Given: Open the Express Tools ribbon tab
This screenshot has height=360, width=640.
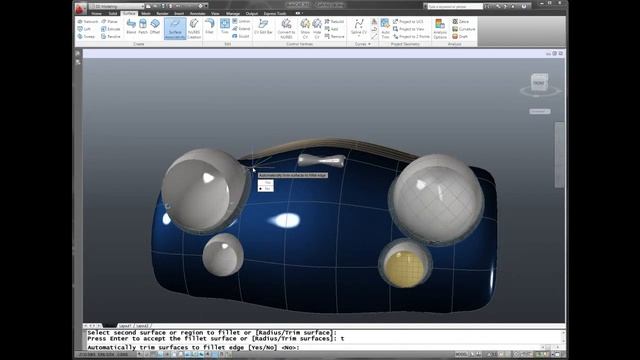Looking at the screenshot, I should [x=275, y=13].
